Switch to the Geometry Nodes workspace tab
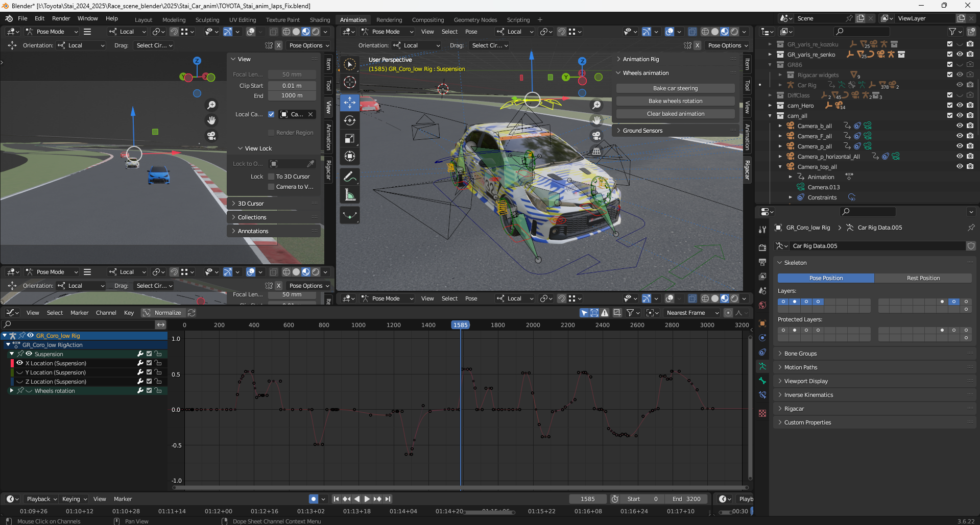 (x=475, y=20)
